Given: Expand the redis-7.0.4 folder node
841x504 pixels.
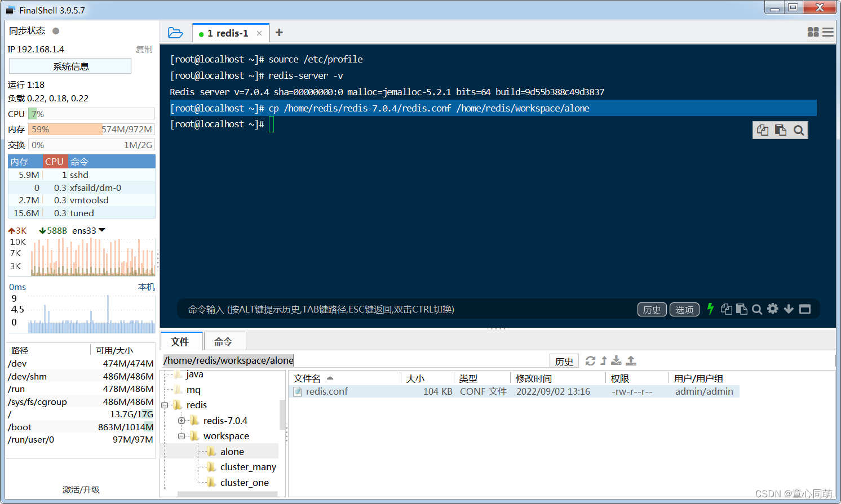Looking at the screenshot, I should 182,421.
